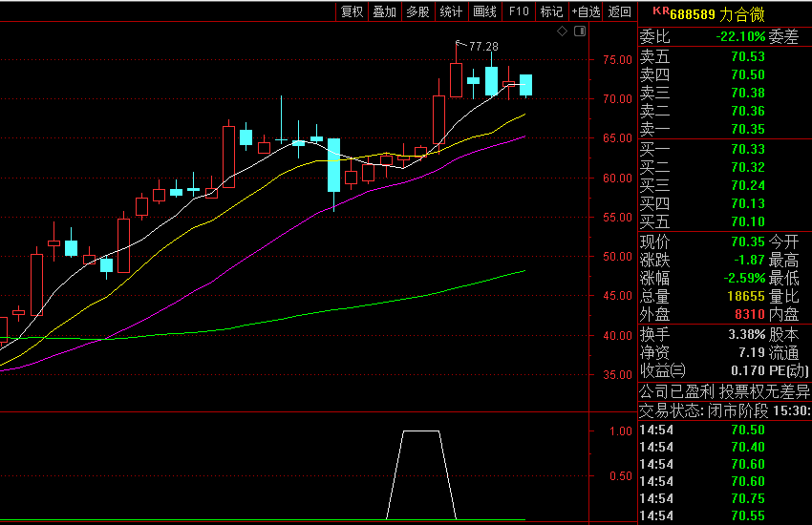Image resolution: width=812 pixels, height=525 pixels.
Task: Open F10 company information
Action: tap(518, 11)
